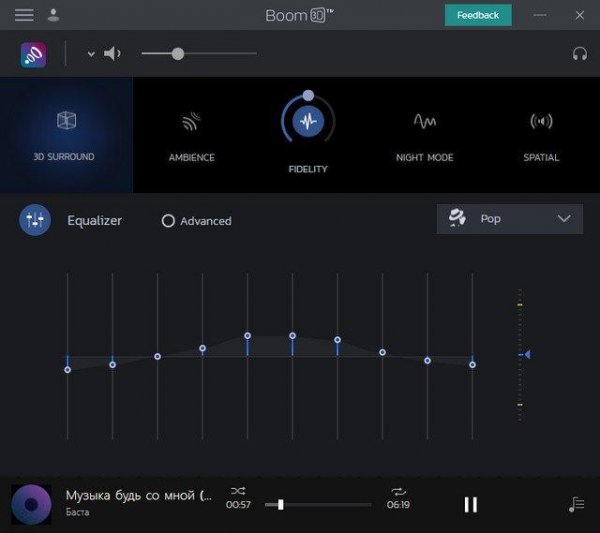Viewport: 600px width, 533px height.
Task: Toggle the Equalizer on/off button
Action: point(35,220)
